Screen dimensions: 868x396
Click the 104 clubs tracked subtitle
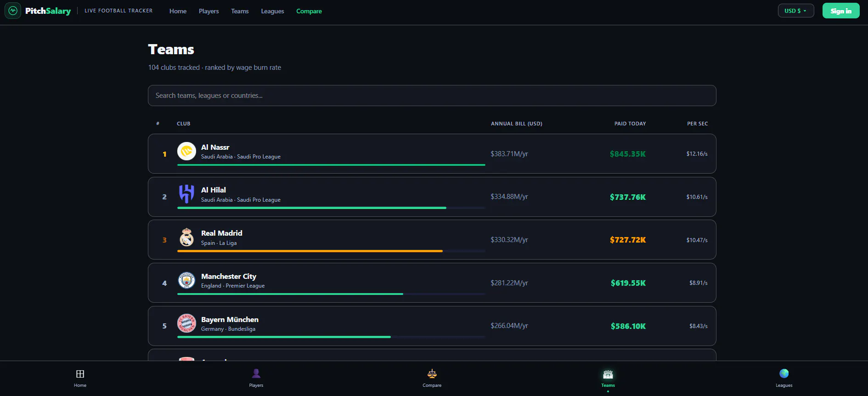click(214, 68)
